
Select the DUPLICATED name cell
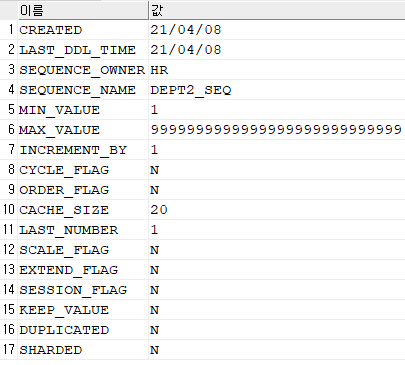pyautogui.click(x=83, y=330)
